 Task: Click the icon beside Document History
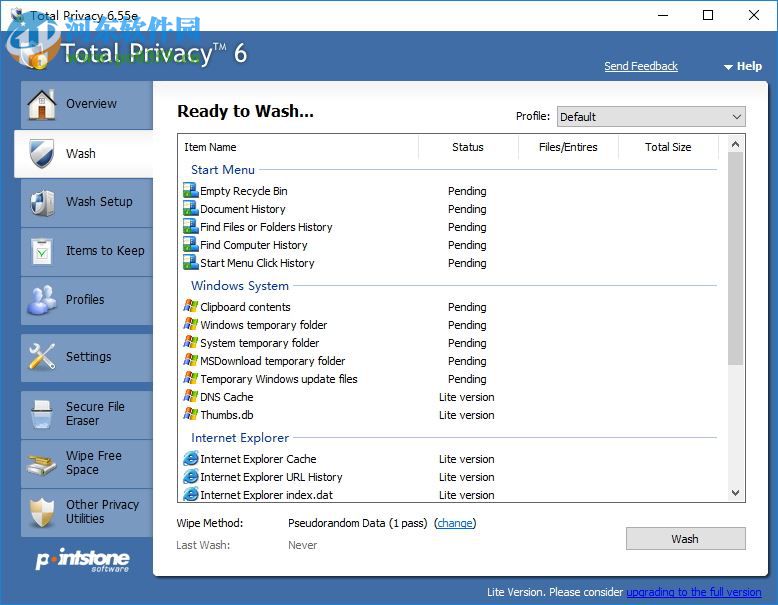click(x=191, y=208)
